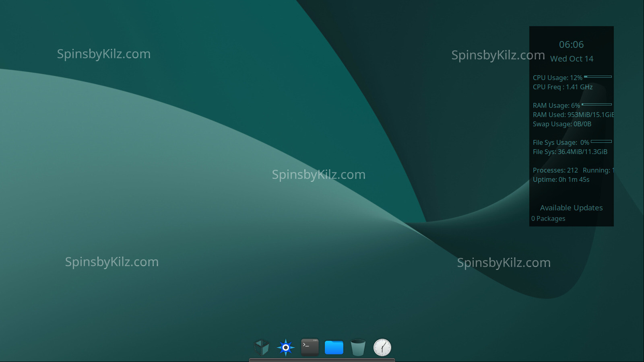The width and height of the screenshot is (644, 362).
Task: Click the RAM Used 953MiB line
Action: [x=573, y=115]
